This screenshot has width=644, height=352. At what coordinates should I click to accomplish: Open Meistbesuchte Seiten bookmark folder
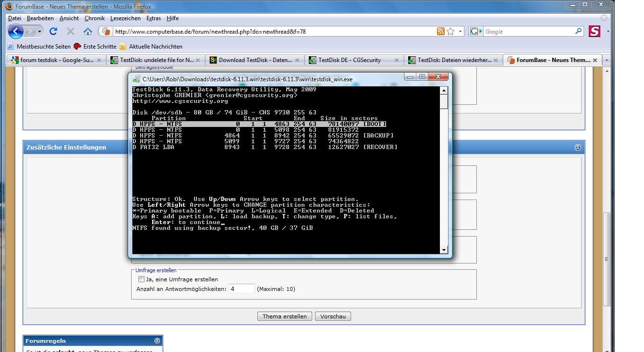coord(39,47)
